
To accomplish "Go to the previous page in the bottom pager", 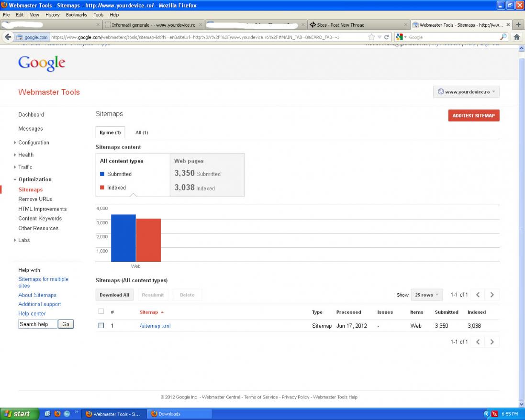I will coord(478,342).
